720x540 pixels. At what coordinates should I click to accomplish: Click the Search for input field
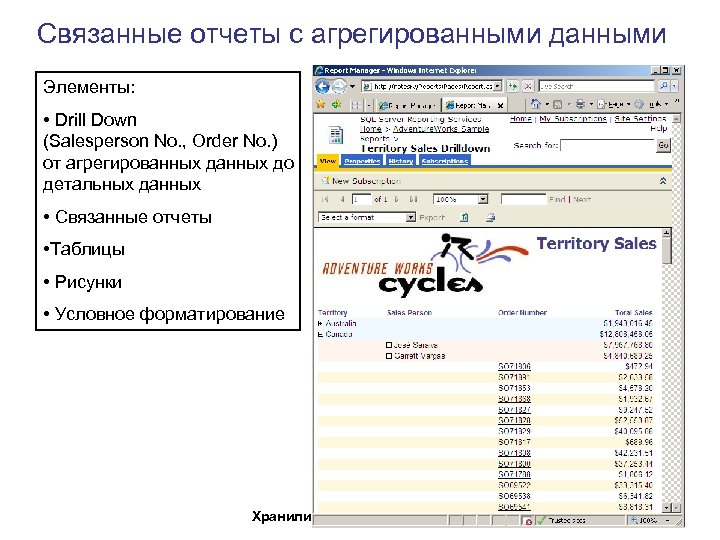coord(608,146)
